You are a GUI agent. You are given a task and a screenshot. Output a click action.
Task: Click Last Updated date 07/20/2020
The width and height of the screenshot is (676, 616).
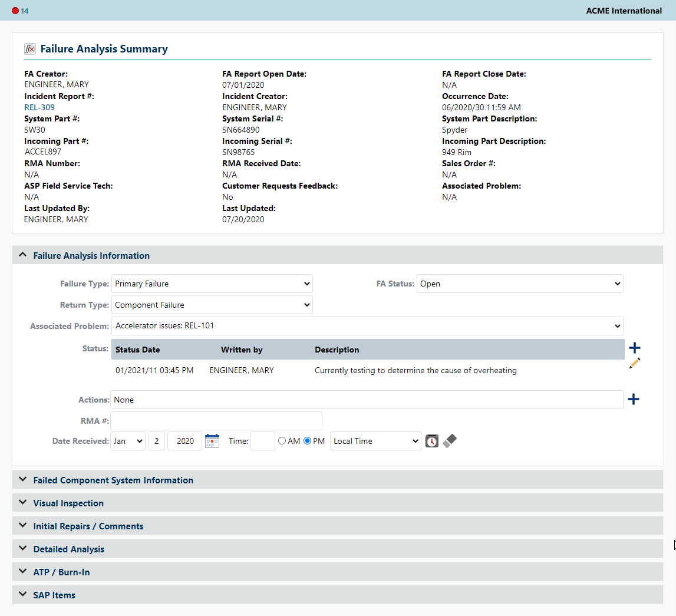coord(243,219)
